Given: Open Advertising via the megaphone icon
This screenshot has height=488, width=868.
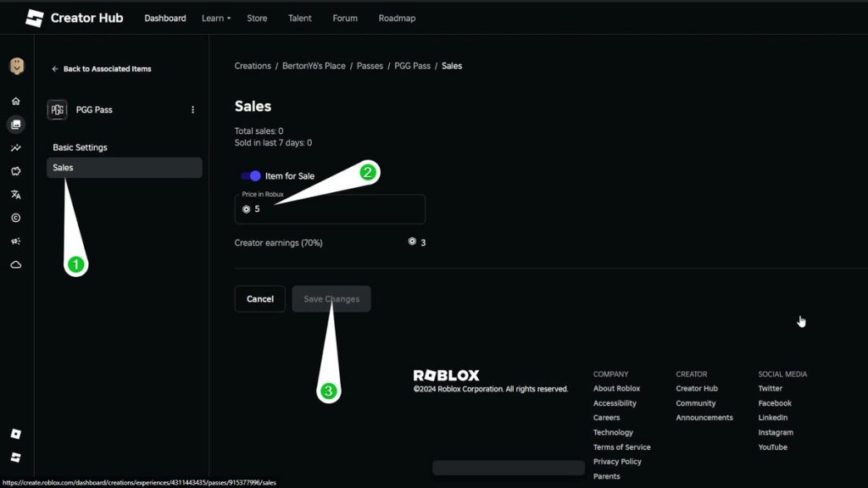Looking at the screenshot, I should pos(16,241).
